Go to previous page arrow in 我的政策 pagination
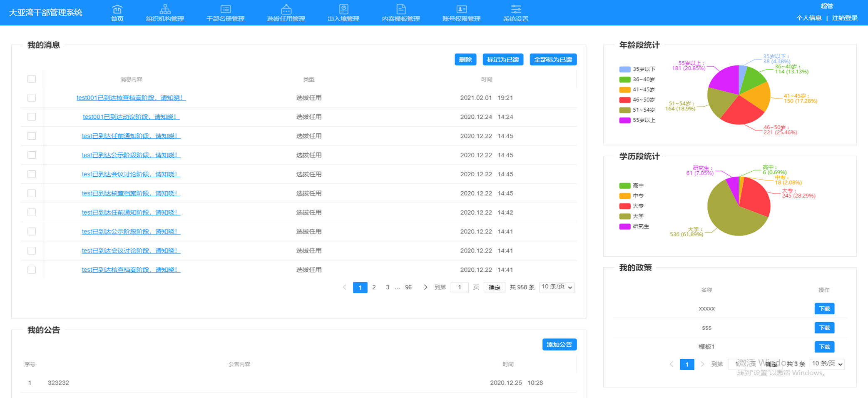Image resolution: width=868 pixels, height=398 pixels. 672,364
